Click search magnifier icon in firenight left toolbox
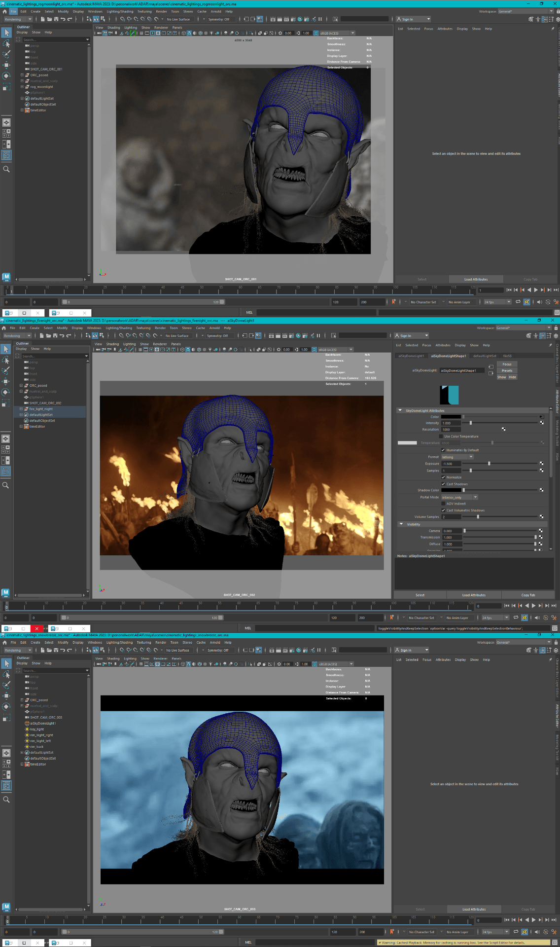 click(x=6, y=485)
